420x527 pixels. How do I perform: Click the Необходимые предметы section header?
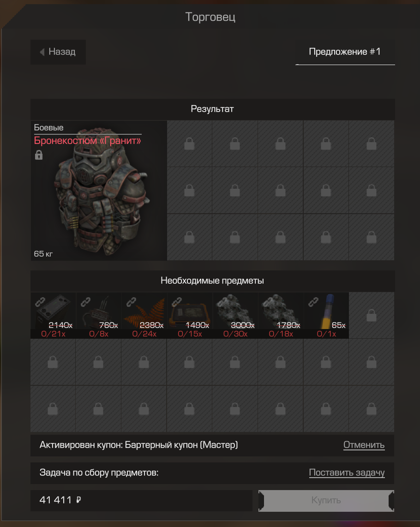pyautogui.click(x=212, y=281)
